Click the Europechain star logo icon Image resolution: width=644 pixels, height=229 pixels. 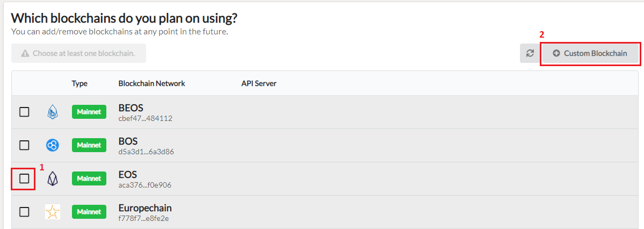(53, 212)
